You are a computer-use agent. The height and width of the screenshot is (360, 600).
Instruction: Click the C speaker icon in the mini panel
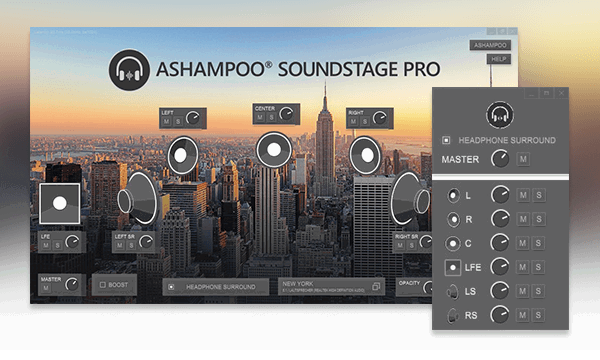453,243
